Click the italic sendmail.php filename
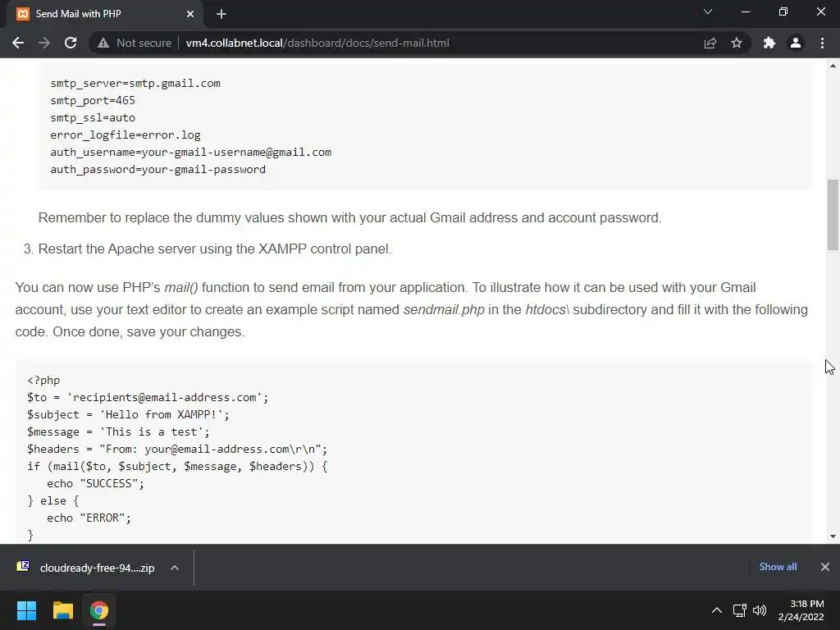This screenshot has height=630, width=840. (444, 309)
